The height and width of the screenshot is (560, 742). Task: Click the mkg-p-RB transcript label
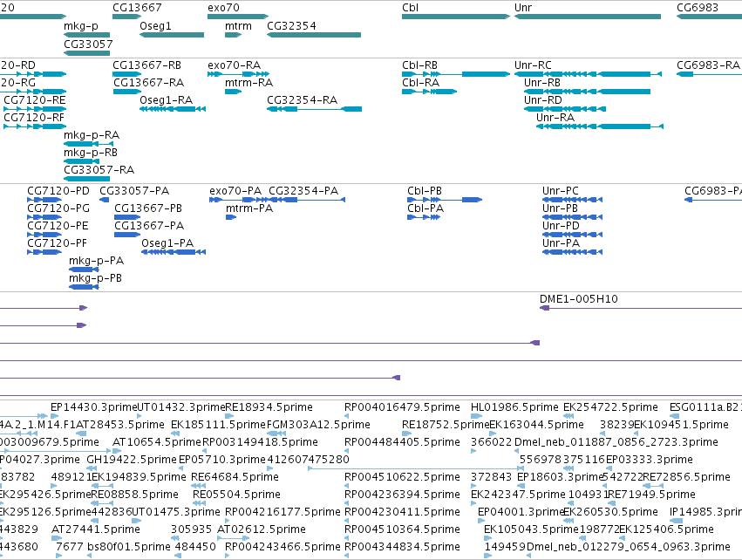pos(91,153)
